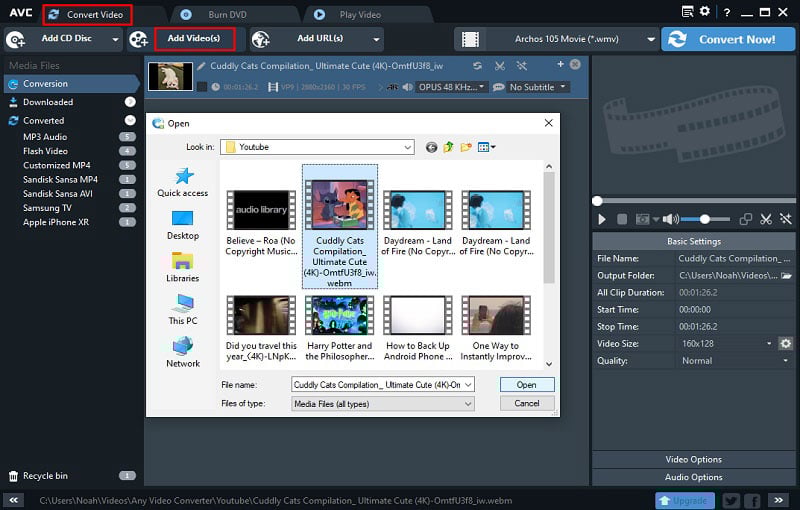Open the Convert Video tab

pyautogui.click(x=87, y=15)
